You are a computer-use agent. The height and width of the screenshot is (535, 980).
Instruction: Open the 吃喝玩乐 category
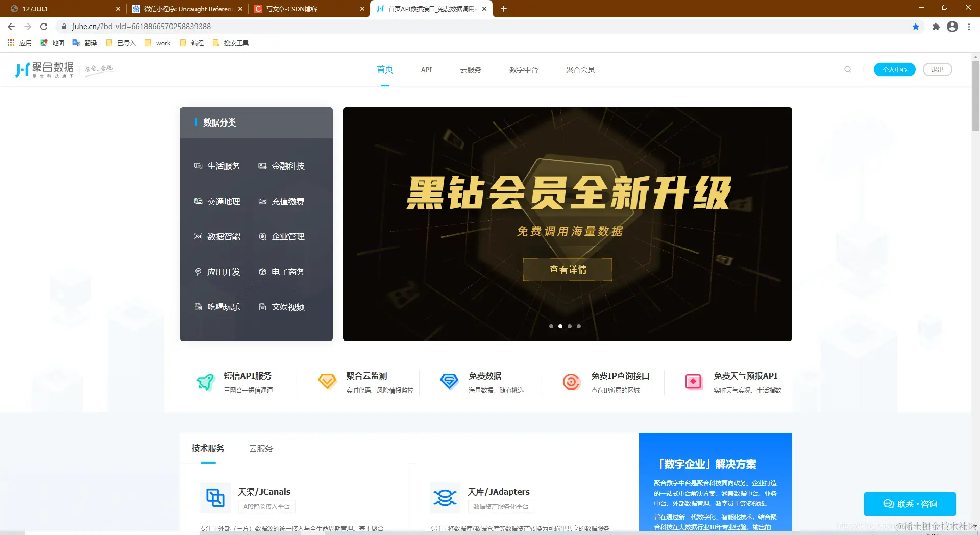(x=217, y=307)
